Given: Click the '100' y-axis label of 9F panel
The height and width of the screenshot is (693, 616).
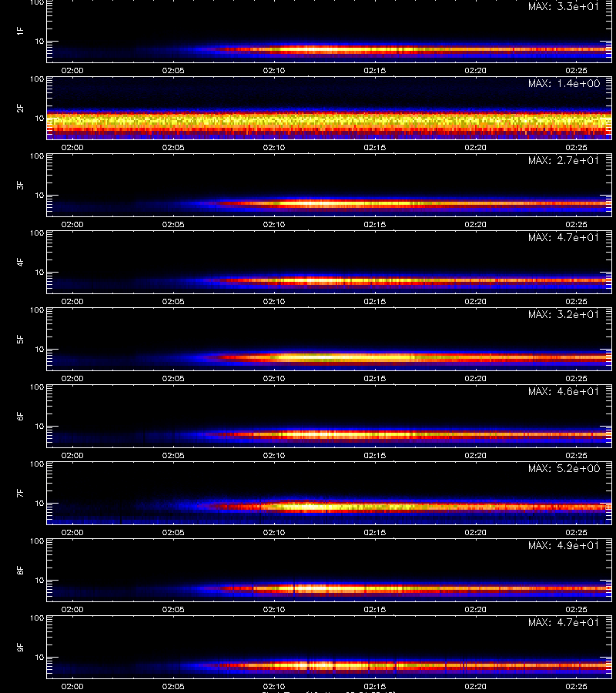Looking at the screenshot, I should click(x=37, y=618).
